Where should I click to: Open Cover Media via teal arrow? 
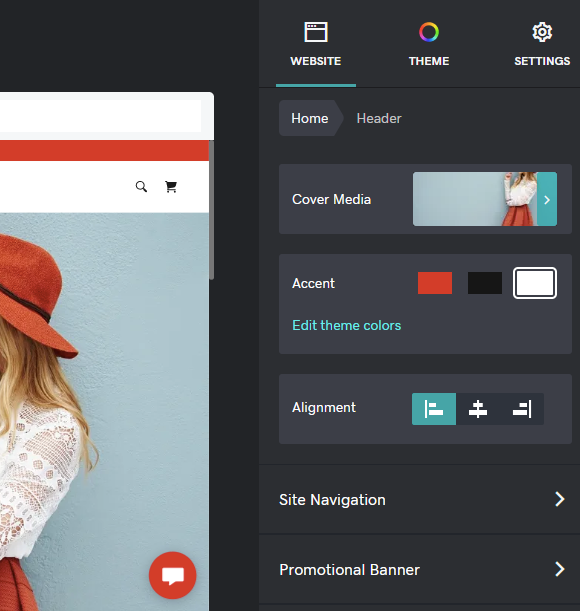pos(547,199)
